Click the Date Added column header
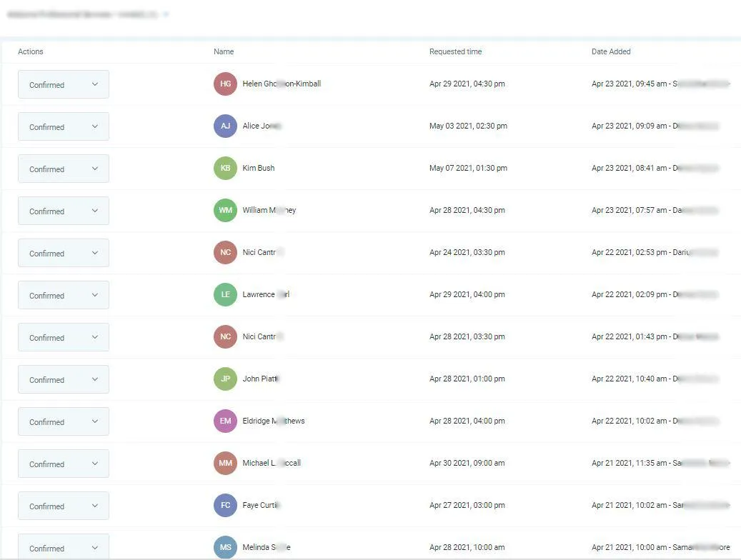The height and width of the screenshot is (560, 741). [611, 51]
